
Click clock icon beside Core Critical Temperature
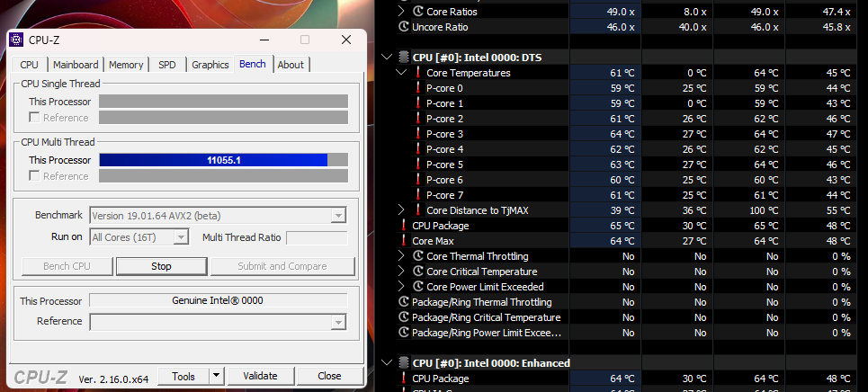[418, 272]
